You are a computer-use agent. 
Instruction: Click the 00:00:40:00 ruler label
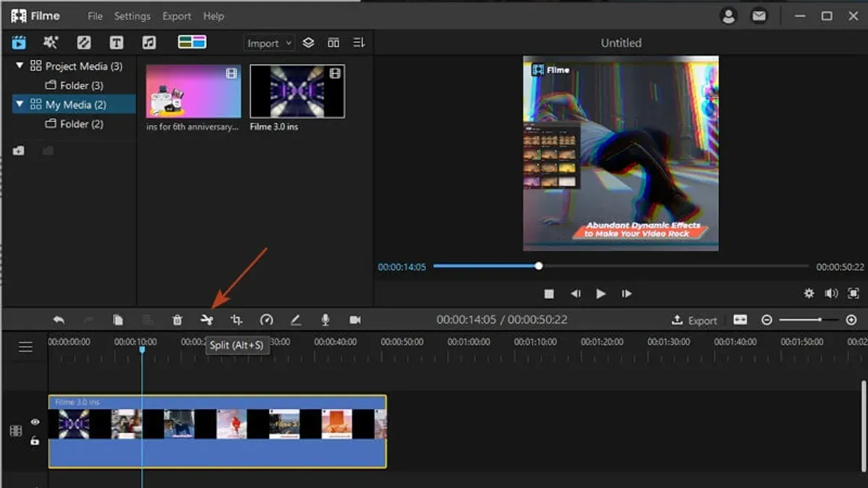click(x=336, y=342)
